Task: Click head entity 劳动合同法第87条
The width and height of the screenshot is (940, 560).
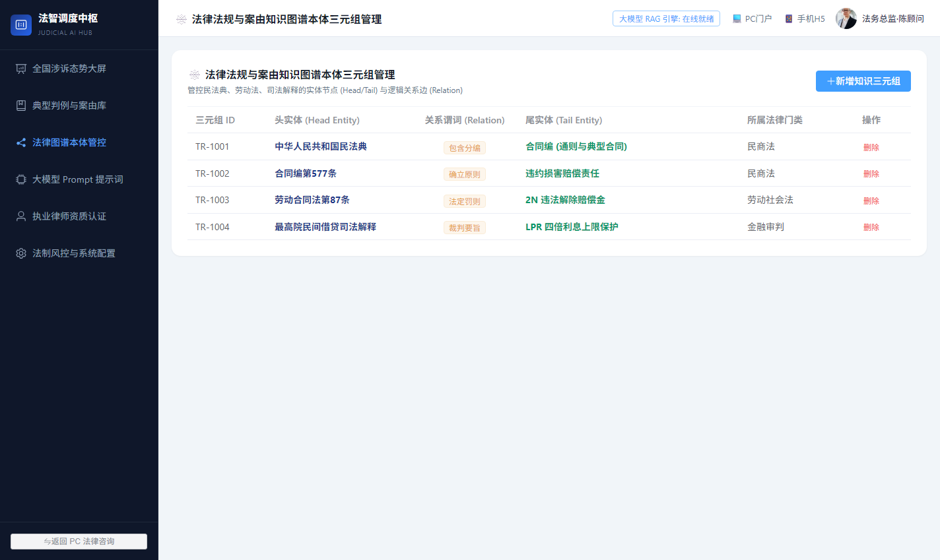Action: (x=312, y=200)
